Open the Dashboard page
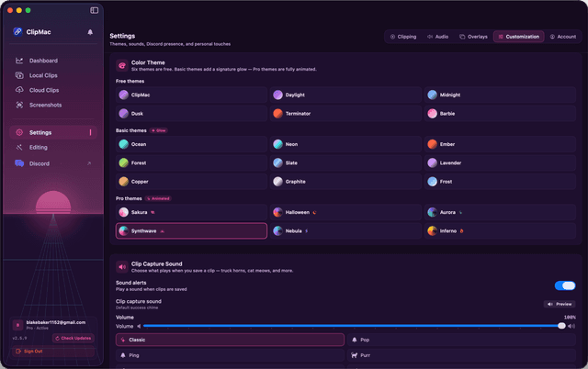This screenshot has height=369, width=588. [x=53, y=61]
